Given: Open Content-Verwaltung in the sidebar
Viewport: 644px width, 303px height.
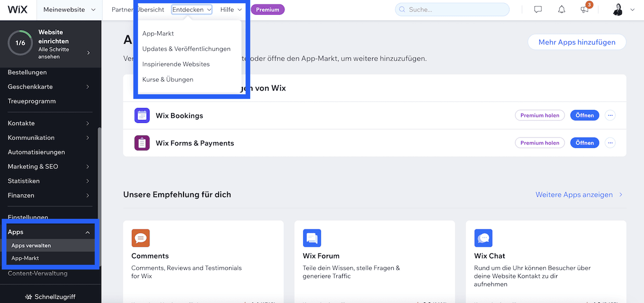Looking at the screenshot, I should pyautogui.click(x=38, y=274).
